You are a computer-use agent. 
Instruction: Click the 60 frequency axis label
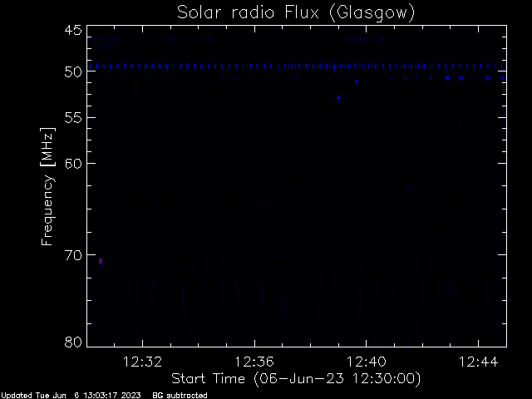point(73,164)
